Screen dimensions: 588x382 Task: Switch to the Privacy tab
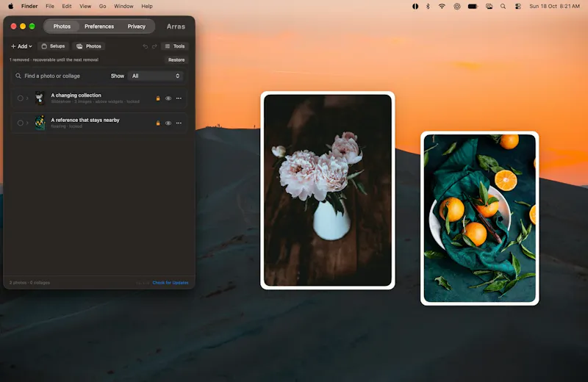[136, 26]
